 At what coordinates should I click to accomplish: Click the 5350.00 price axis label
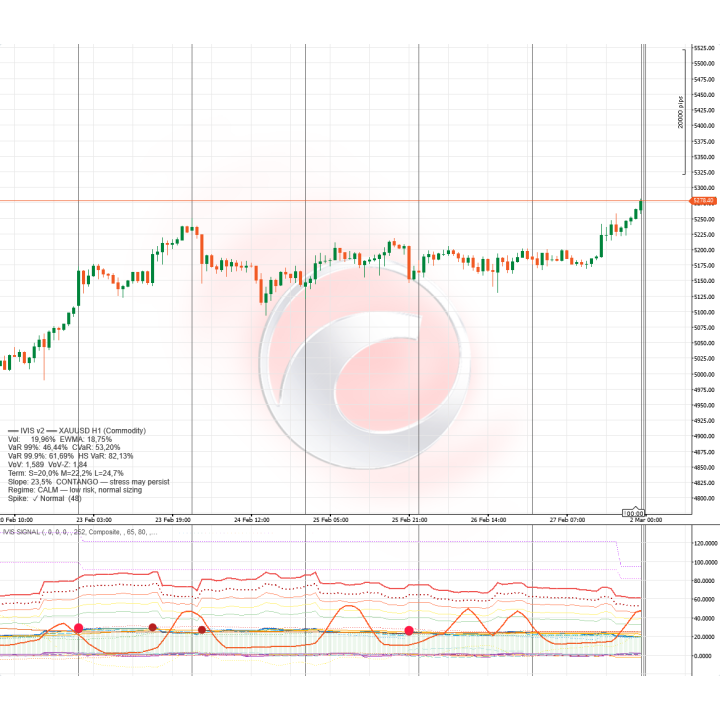point(704,157)
